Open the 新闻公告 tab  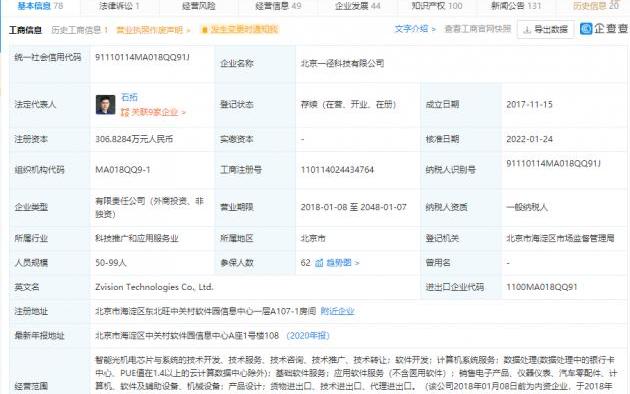516,6
